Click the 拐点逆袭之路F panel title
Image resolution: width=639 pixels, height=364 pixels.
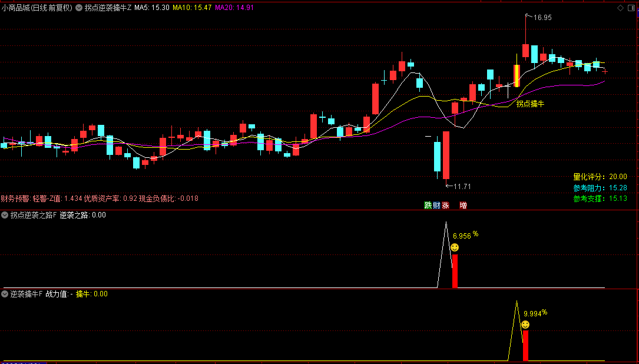[x=34, y=215]
